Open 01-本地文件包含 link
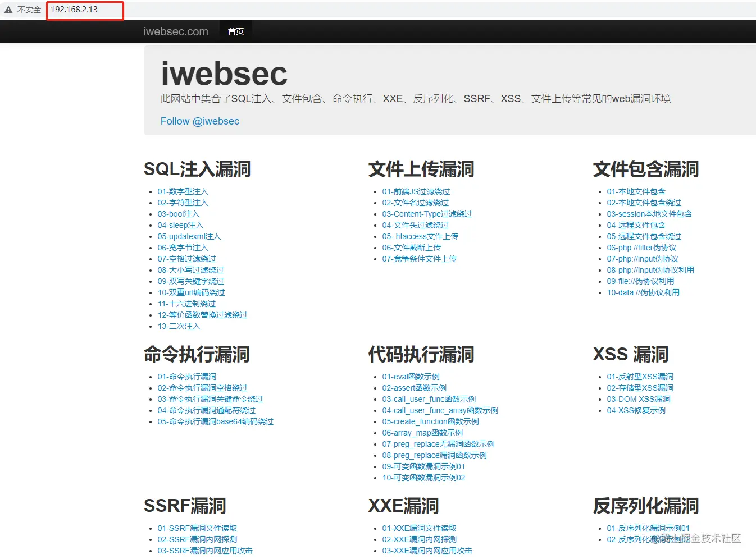Screen dimensions: 756x559 click(x=636, y=191)
